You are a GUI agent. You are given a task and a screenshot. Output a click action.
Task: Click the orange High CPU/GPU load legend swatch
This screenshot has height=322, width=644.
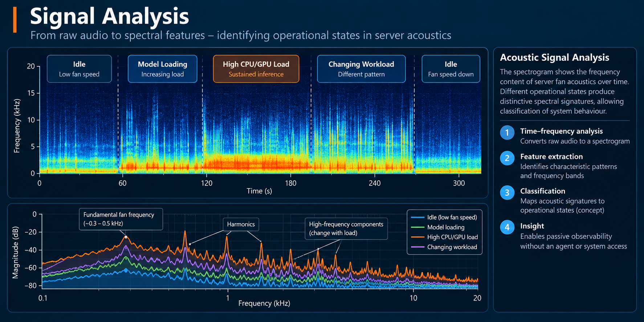point(418,237)
